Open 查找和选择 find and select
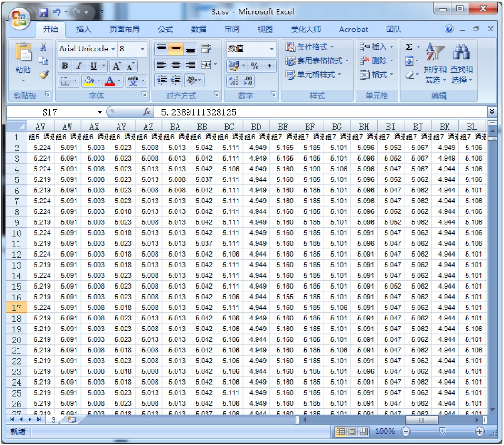504x445 pixels. tap(461, 63)
